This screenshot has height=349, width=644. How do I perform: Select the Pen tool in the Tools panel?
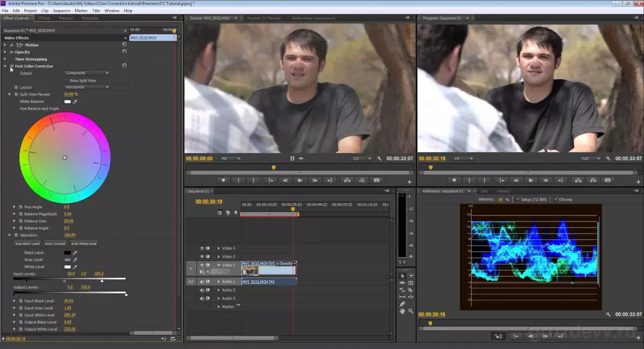point(402,303)
